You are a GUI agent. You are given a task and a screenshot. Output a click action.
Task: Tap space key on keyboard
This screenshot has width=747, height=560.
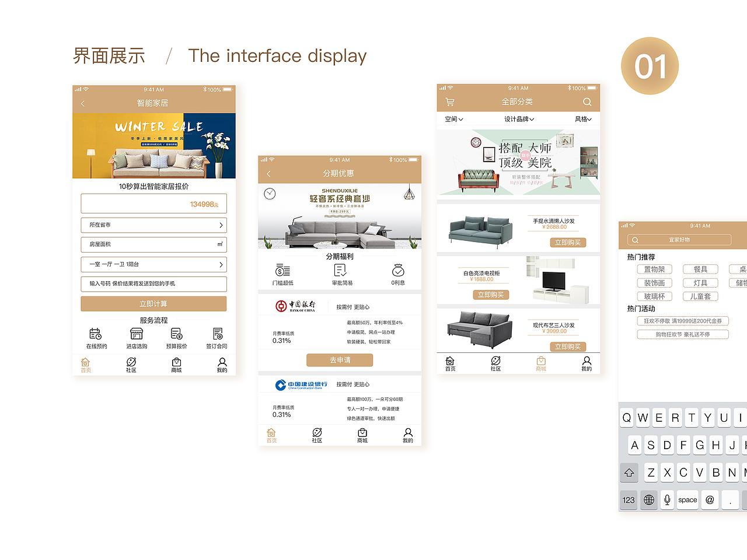pyautogui.click(x=687, y=500)
